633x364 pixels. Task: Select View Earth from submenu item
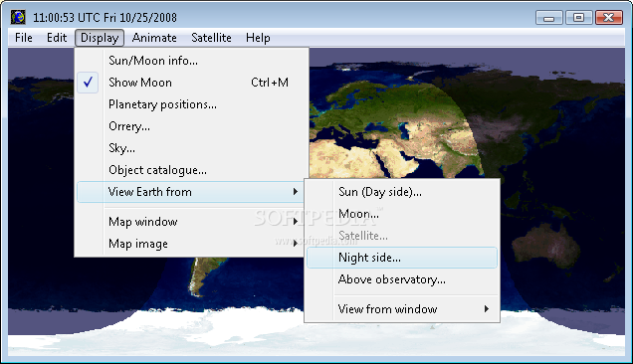[190, 192]
